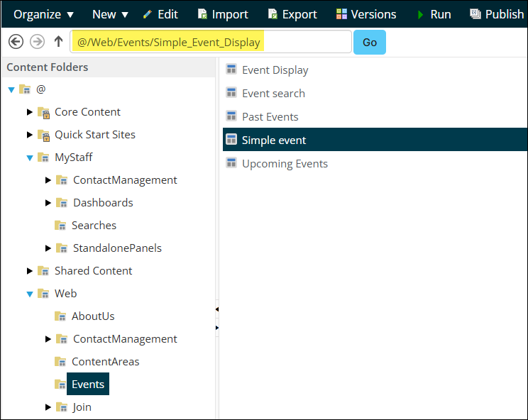Click the content path address field
This screenshot has height=420, width=528.
[x=211, y=43]
